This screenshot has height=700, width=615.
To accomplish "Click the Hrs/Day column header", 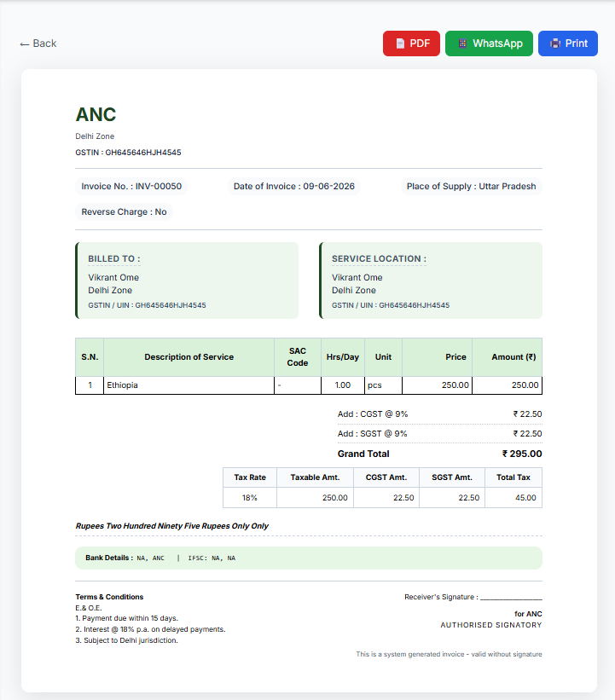I will tap(343, 357).
